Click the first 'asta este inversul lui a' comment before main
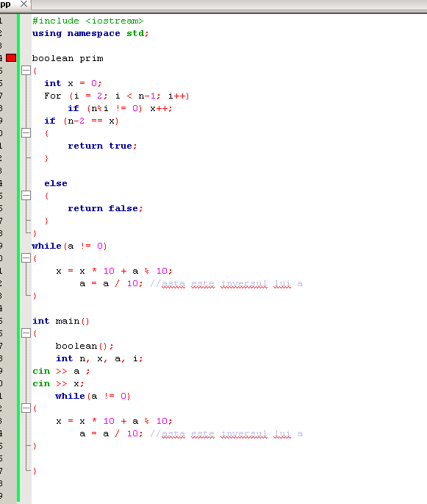Viewport: 427px width, 504px height. pyautogui.click(x=226, y=284)
